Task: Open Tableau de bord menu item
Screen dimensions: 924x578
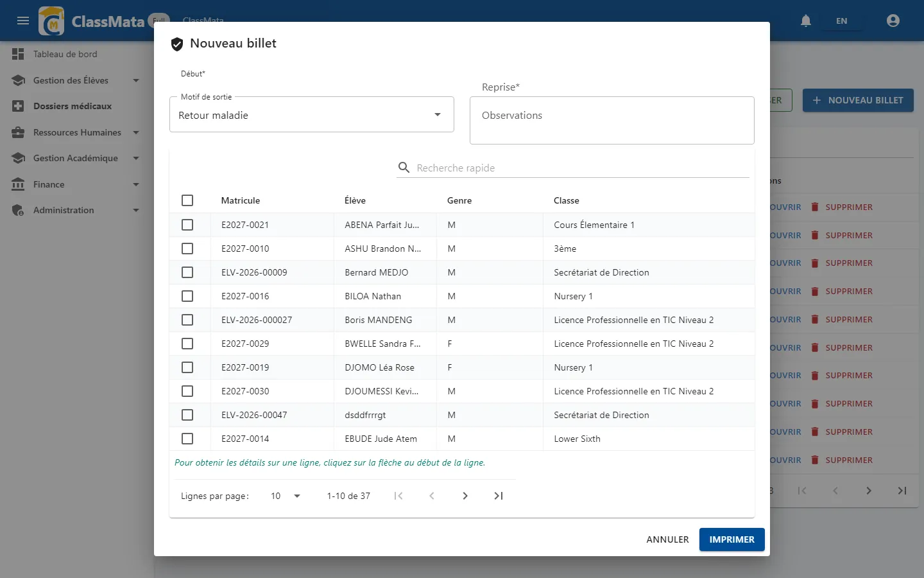Action: tap(77, 54)
